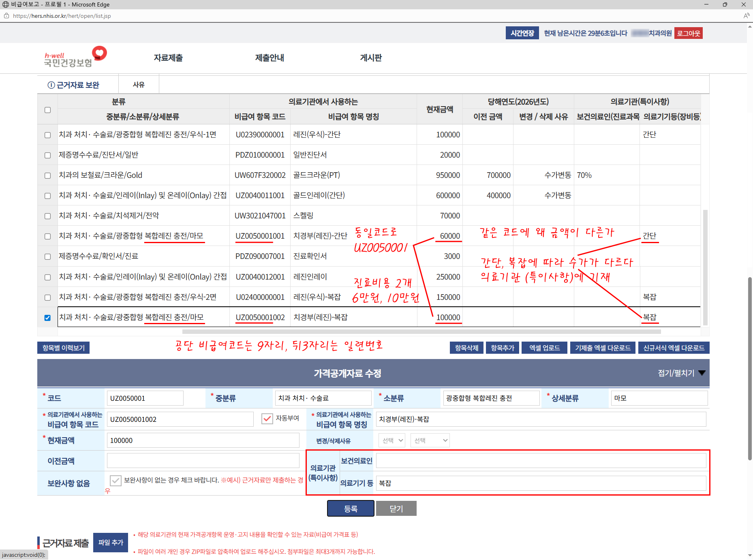Click the 시간연장 button
The image size is (753, 560).
(522, 33)
